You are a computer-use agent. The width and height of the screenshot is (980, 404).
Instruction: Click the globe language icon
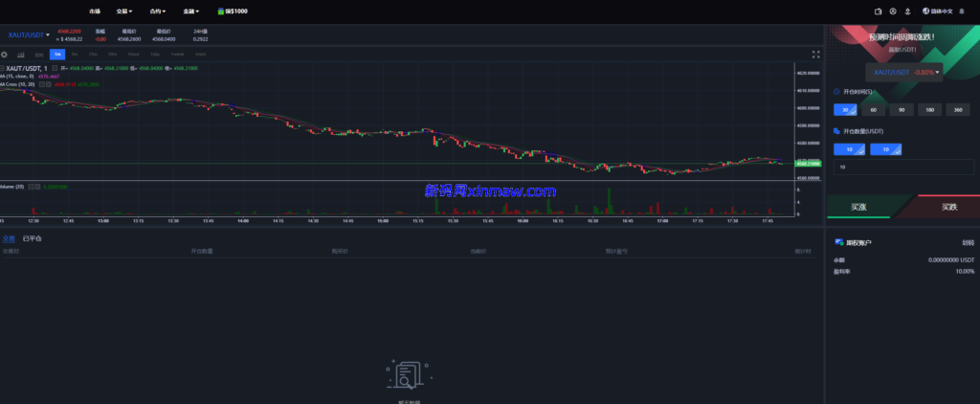pos(926,11)
